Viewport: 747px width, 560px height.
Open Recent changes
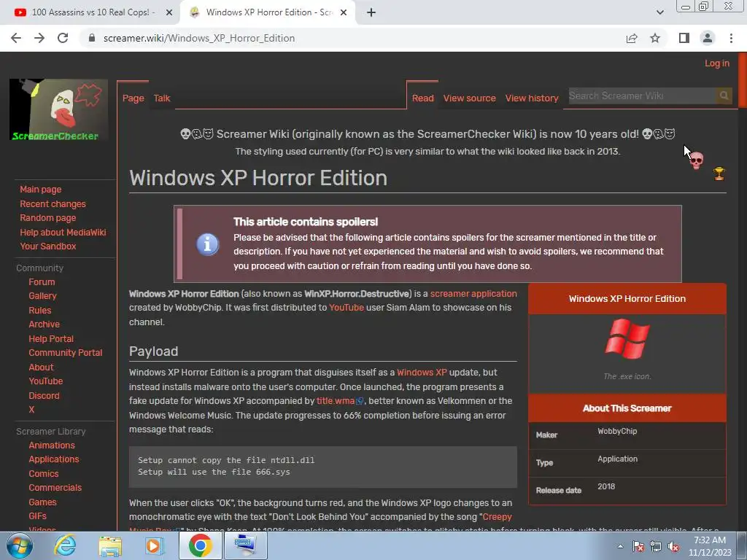click(x=53, y=204)
